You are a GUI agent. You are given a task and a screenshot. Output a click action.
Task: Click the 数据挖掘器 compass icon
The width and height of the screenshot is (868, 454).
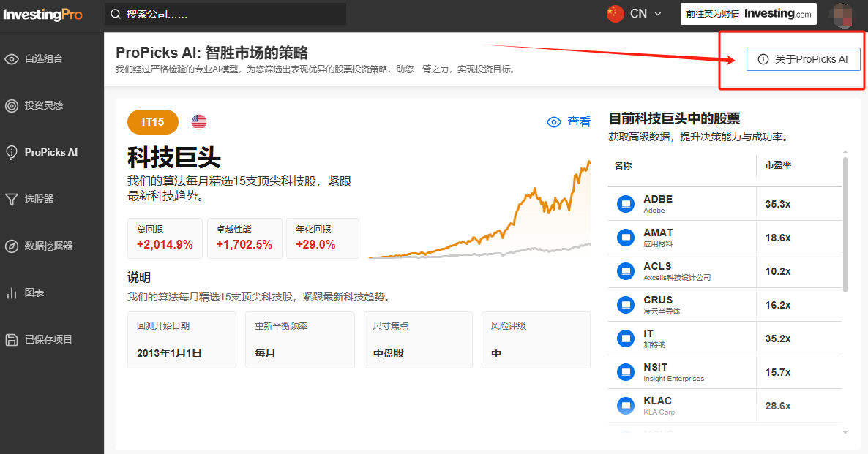12,246
